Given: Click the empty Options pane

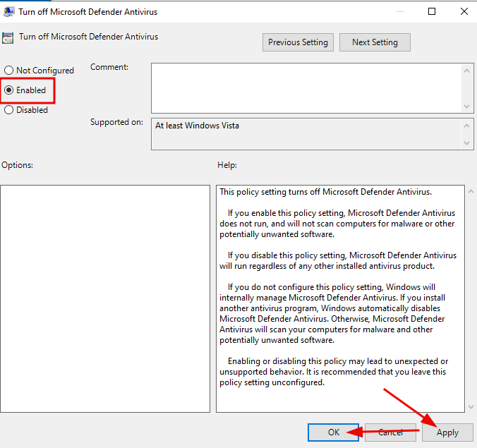Looking at the screenshot, I should (x=105, y=298).
